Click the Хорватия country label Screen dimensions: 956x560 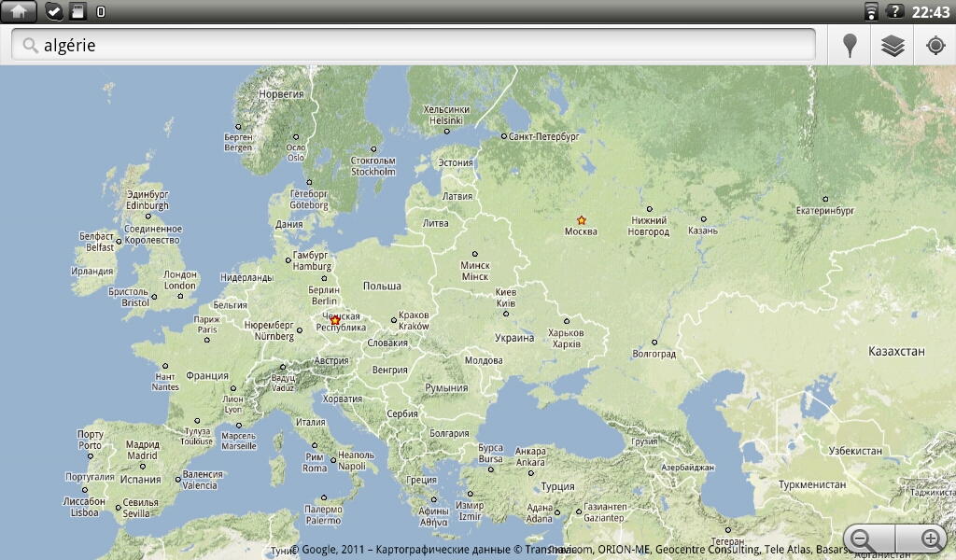pos(342,399)
